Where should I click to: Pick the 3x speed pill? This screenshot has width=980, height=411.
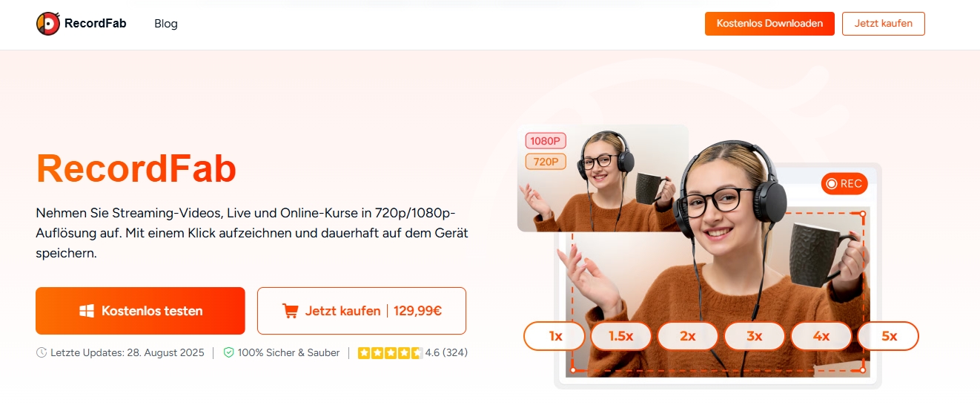coord(755,336)
